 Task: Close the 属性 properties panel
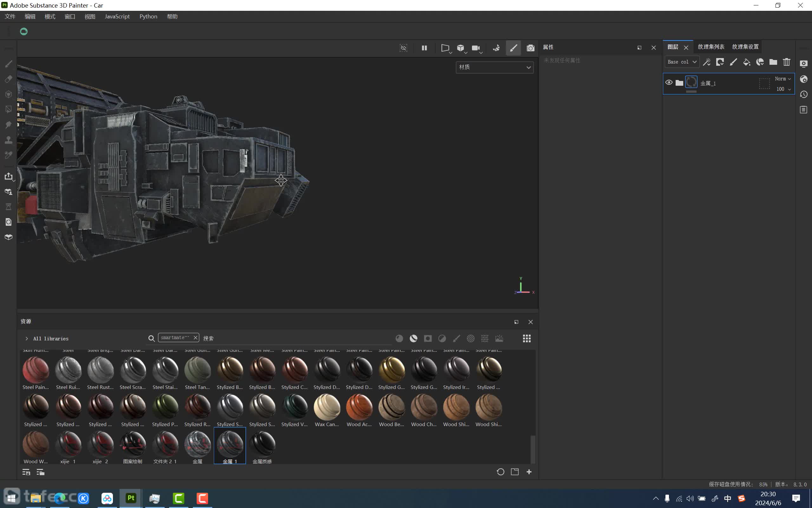click(x=653, y=48)
